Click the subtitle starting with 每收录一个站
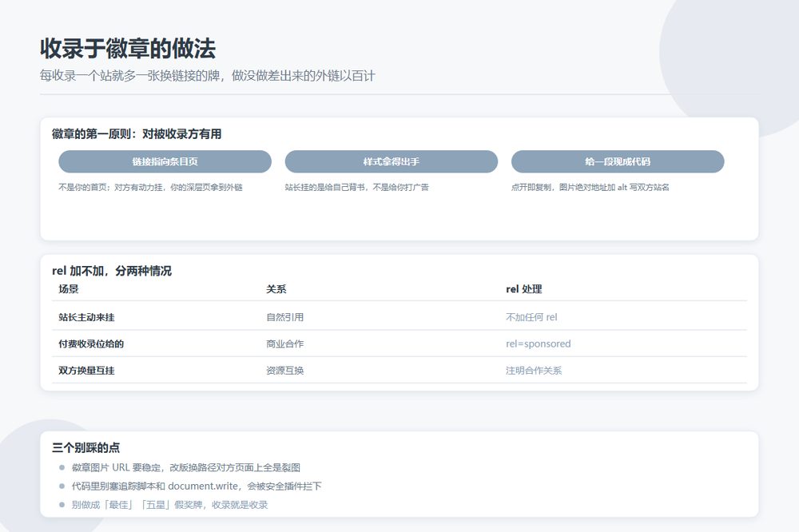 point(208,76)
